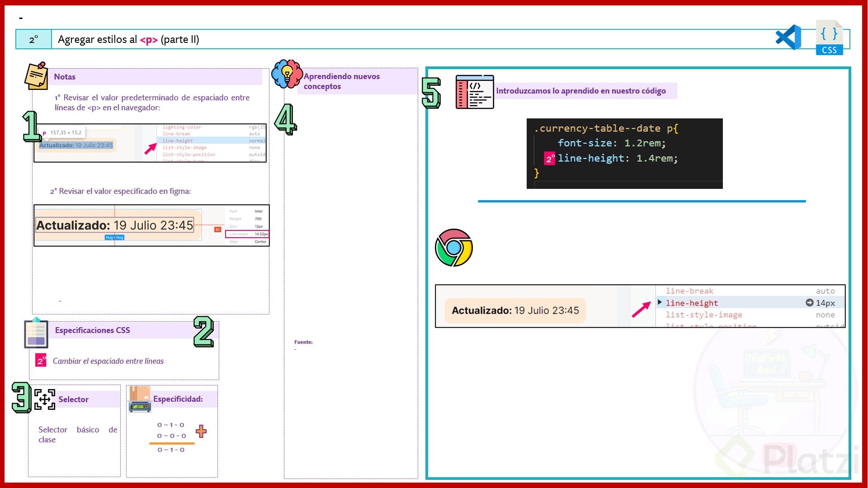Click 'font-size: 1.2rem;' code line
Image resolution: width=868 pixels, height=488 pixels.
click(612, 143)
